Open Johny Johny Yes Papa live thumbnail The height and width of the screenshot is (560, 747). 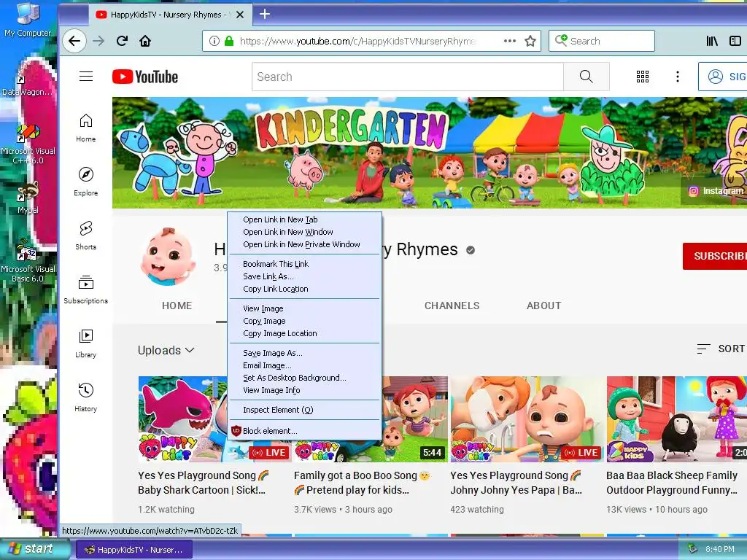point(527,419)
